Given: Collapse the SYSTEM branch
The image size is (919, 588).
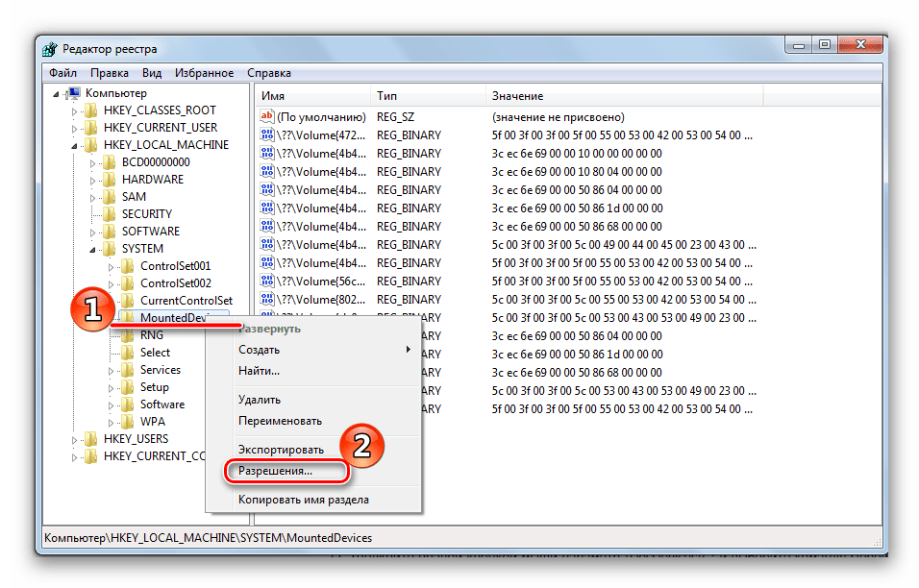Looking at the screenshot, I should tap(93, 249).
